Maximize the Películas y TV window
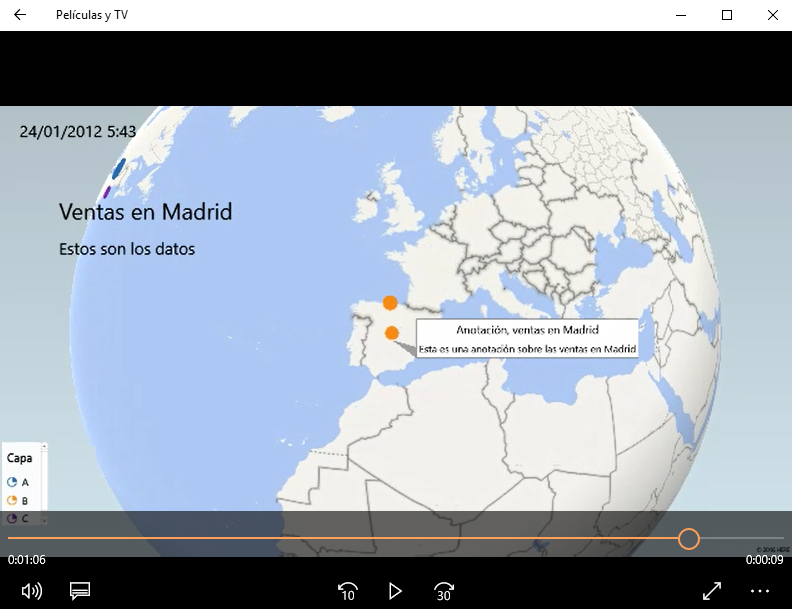The height and width of the screenshot is (609, 792). pyautogui.click(x=727, y=15)
